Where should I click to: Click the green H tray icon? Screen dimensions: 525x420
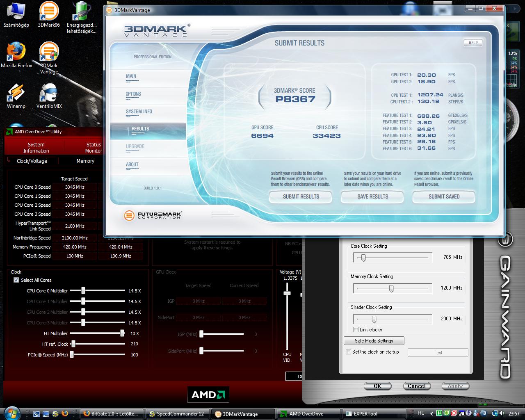(x=440, y=413)
